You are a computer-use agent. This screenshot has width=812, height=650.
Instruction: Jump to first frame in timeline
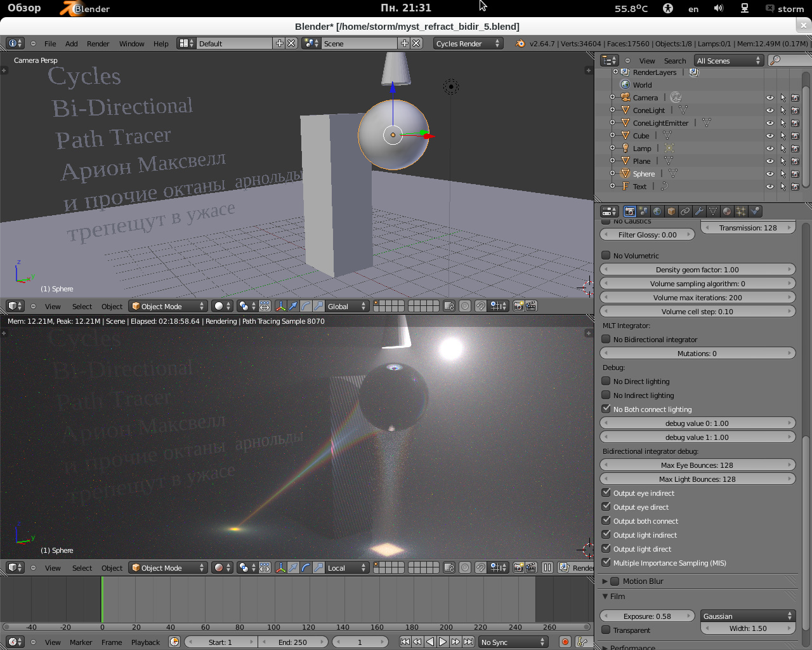(x=405, y=642)
